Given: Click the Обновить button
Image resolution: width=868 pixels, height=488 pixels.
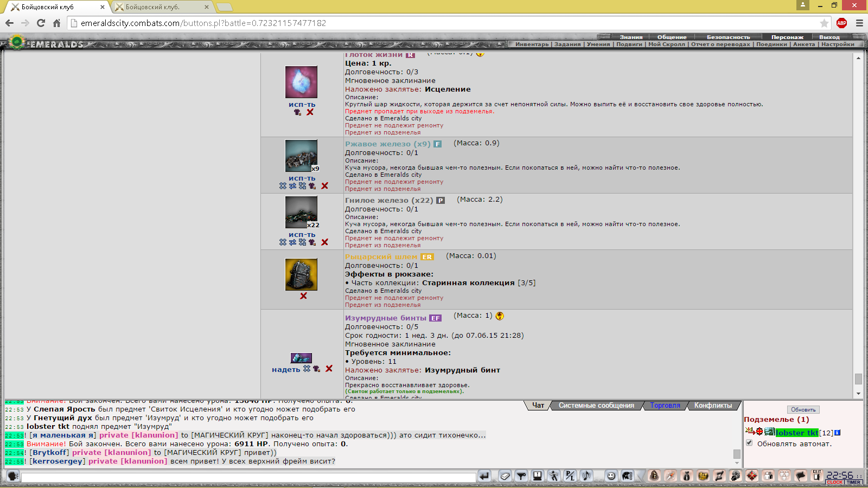Looking at the screenshot, I should coord(803,410).
